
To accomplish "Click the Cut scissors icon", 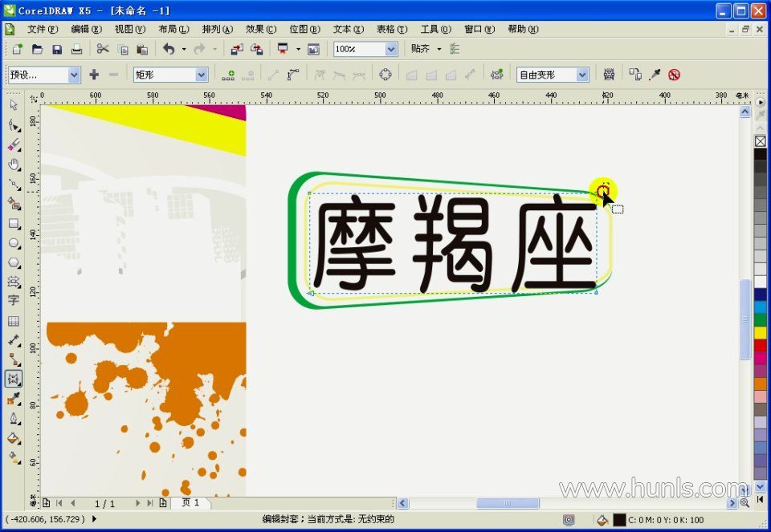I will point(103,49).
